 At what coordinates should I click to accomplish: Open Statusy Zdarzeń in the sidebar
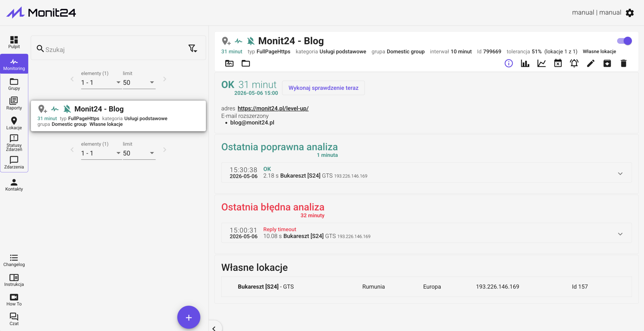click(14, 143)
